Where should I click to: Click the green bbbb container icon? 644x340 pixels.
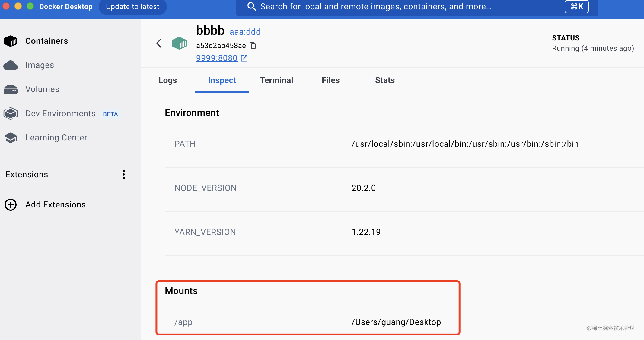click(179, 43)
